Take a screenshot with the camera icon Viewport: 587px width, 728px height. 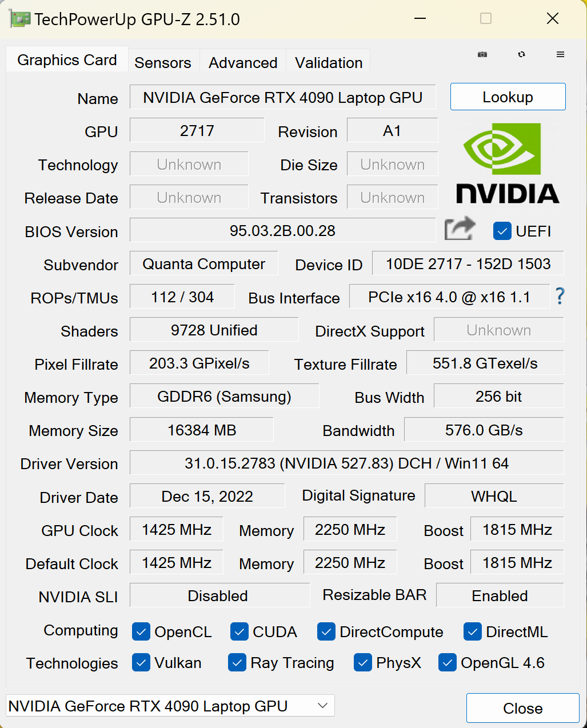pyautogui.click(x=482, y=54)
